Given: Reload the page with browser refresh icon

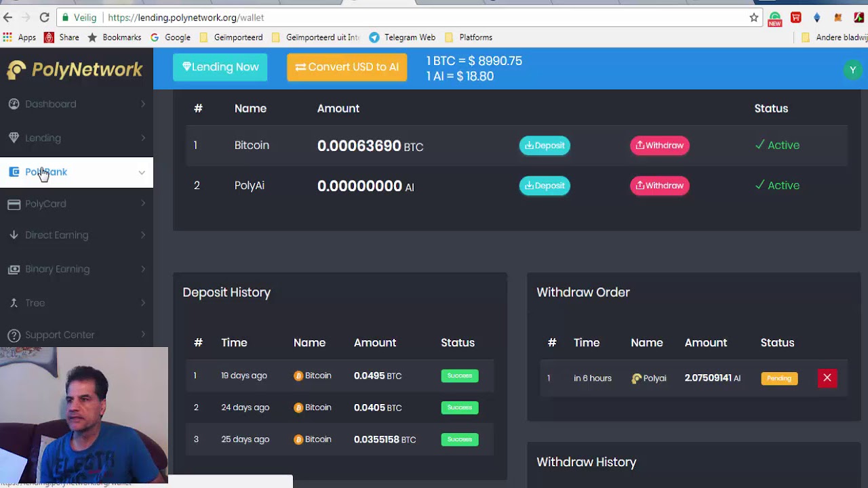Looking at the screenshot, I should [44, 18].
